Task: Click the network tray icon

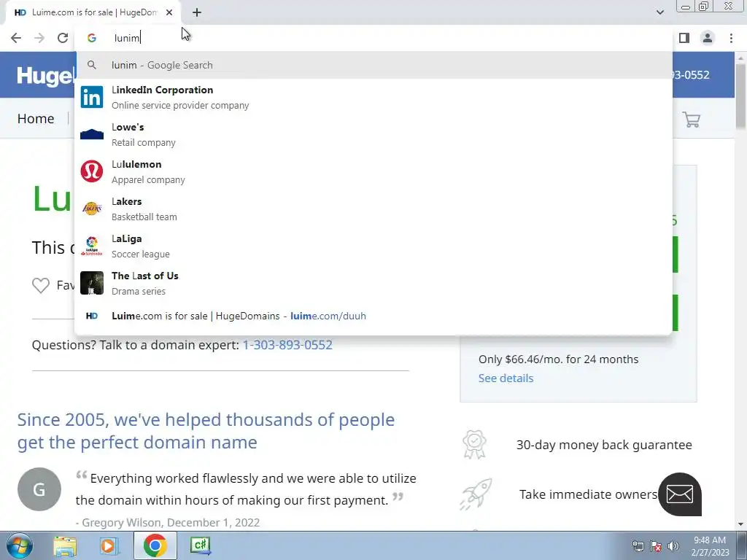Action: pyautogui.click(x=638, y=546)
